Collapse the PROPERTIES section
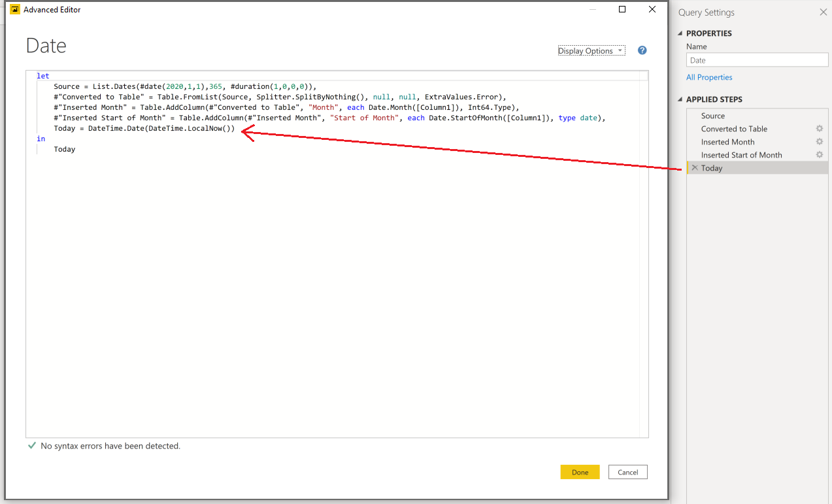832x504 pixels. coord(680,33)
